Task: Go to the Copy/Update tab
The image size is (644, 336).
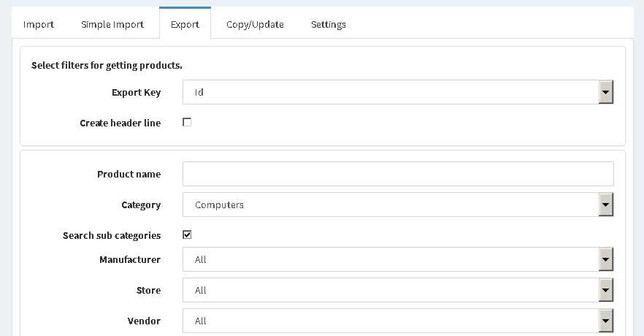Action: tap(255, 25)
